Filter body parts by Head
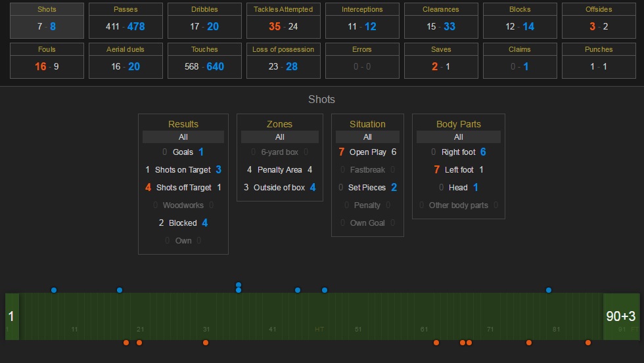 tap(459, 188)
